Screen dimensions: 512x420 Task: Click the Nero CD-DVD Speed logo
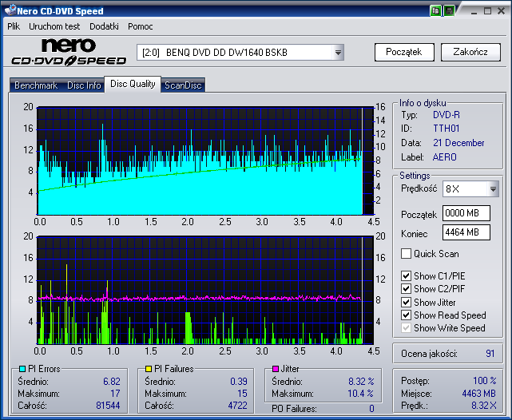(69, 52)
